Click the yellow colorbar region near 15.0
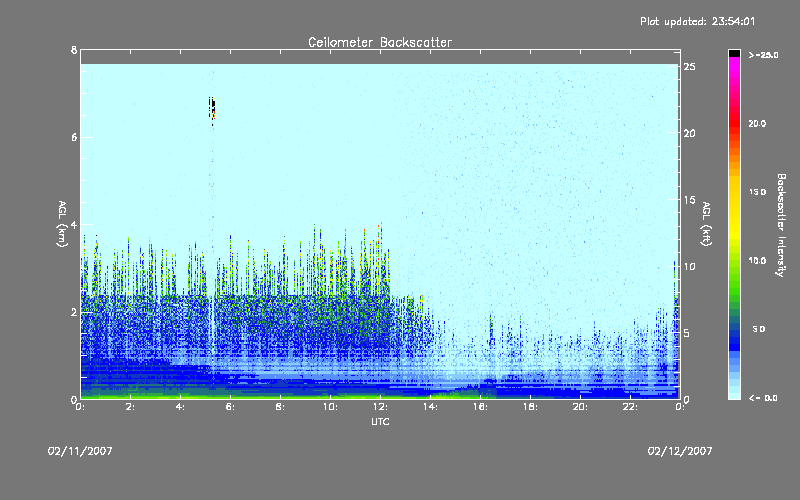Screen dimensions: 800x500 click(734, 192)
